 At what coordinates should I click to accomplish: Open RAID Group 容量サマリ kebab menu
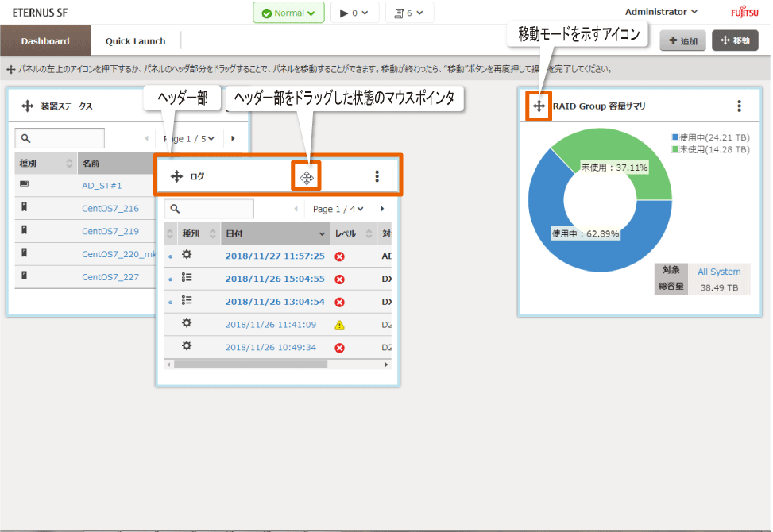[739, 106]
